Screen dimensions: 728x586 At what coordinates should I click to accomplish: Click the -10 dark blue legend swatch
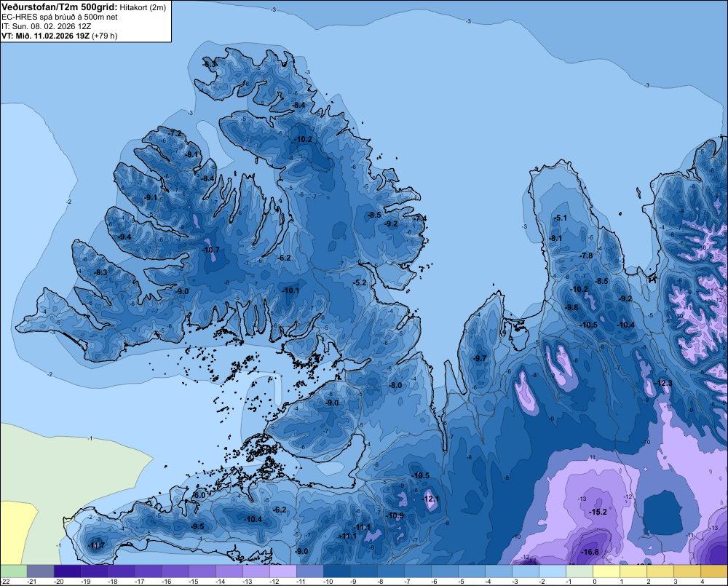336,571
